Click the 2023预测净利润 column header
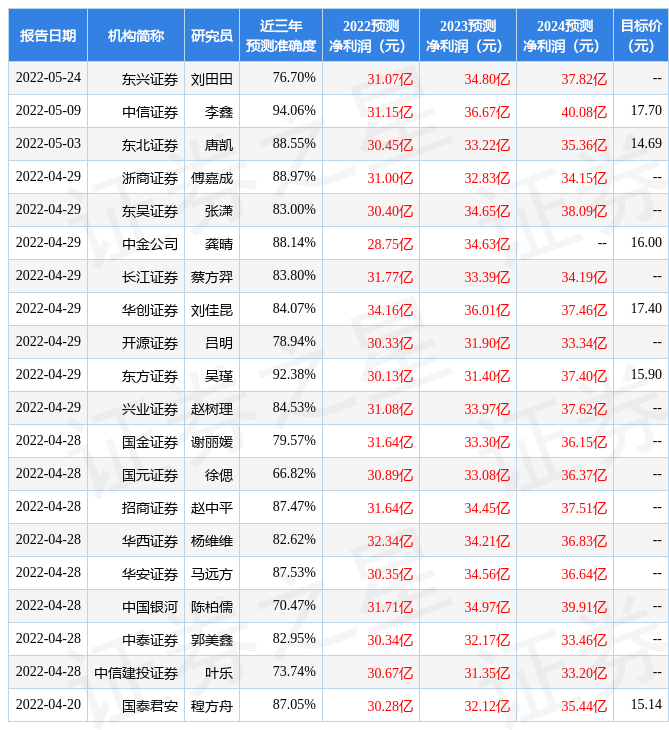 [x=467, y=35]
